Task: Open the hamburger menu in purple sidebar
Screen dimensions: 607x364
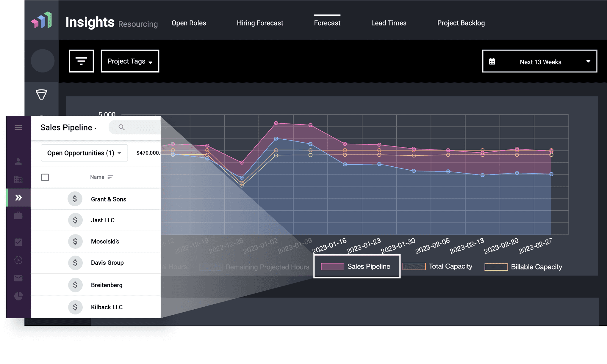Action: tap(18, 127)
